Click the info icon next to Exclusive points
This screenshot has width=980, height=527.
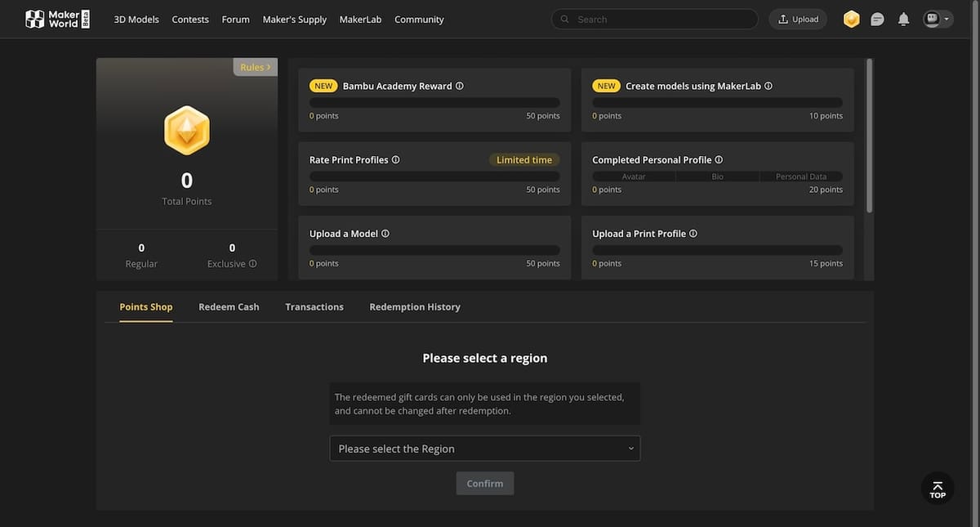pyautogui.click(x=253, y=263)
